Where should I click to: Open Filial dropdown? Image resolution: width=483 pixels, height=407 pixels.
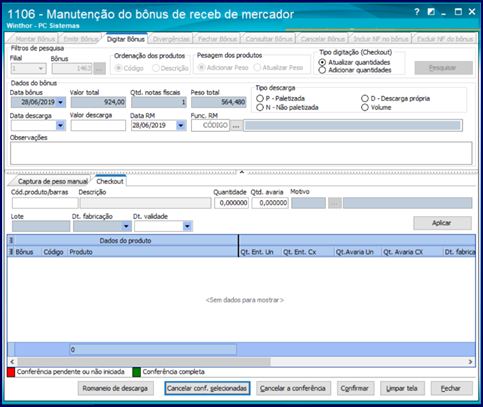(x=41, y=68)
